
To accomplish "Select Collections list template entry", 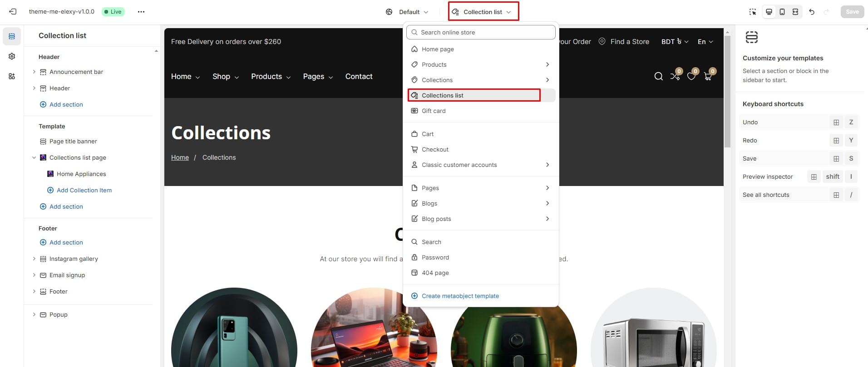I will pos(481,95).
